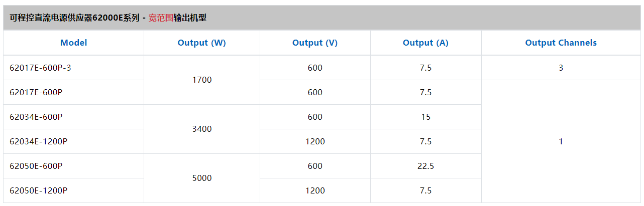644x206 pixels.
Task: Click the Output Channels column header
Action: click(x=561, y=43)
